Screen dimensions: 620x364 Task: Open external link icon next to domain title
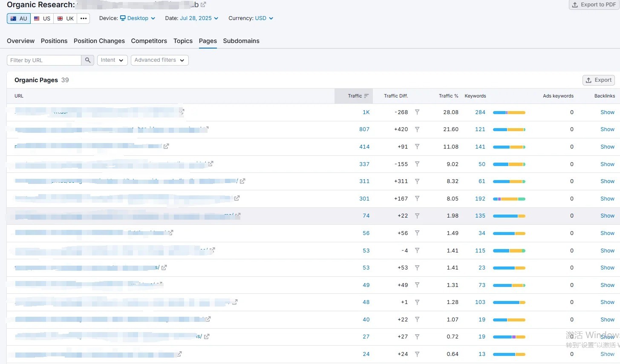point(203,5)
